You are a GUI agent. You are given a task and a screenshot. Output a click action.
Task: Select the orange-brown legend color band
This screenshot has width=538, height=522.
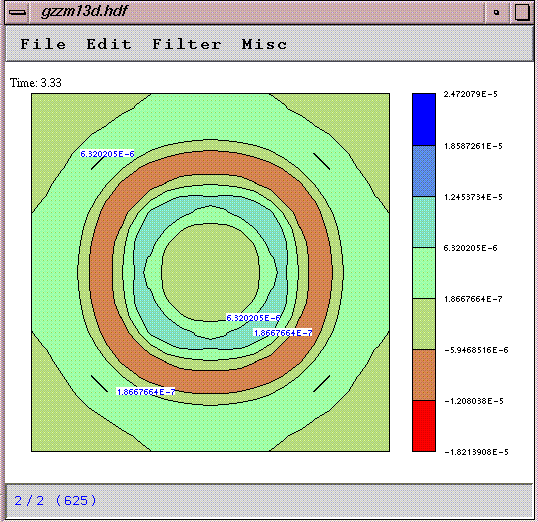coord(424,375)
